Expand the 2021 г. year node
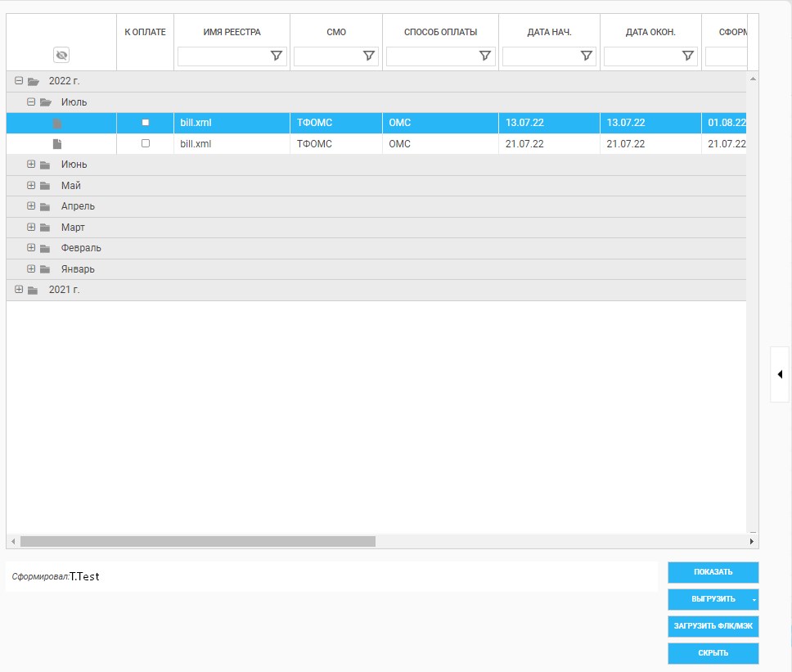Image resolution: width=792 pixels, height=672 pixels. click(19, 290)
